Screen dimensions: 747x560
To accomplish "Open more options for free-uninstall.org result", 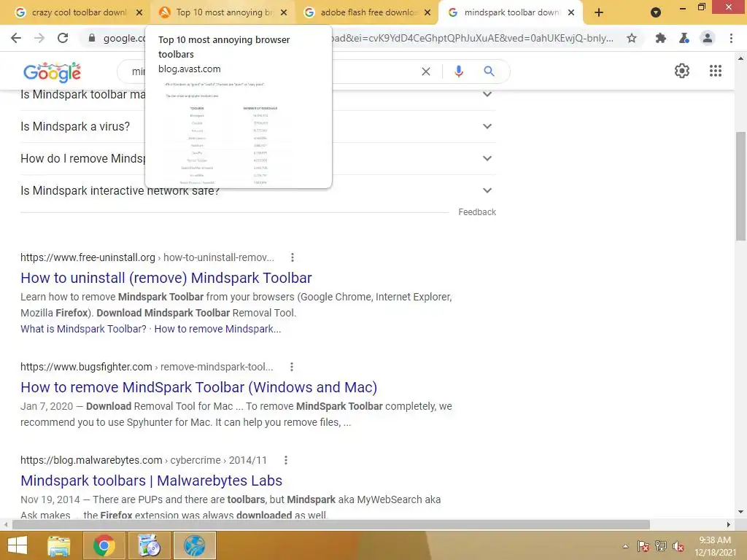I will pyautogui.click(x=293, y=257).
